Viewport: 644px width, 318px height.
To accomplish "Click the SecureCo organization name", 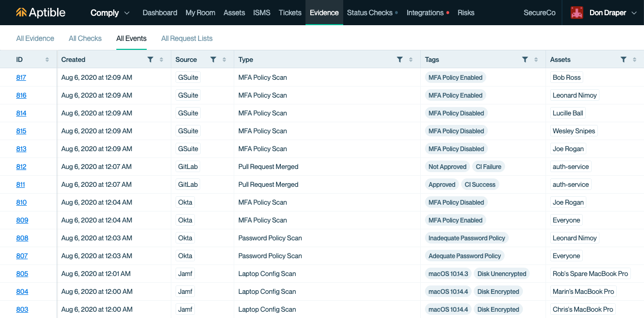I will [540, 13].
